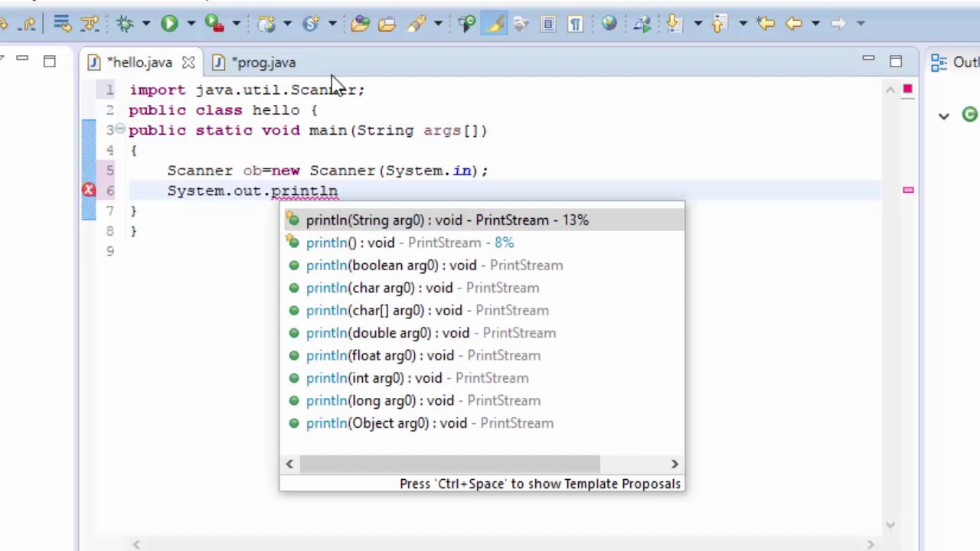The height and width of the screenshot is (551, 980).
Task: Click the error marker on line 6
Action: click(89, 190)
